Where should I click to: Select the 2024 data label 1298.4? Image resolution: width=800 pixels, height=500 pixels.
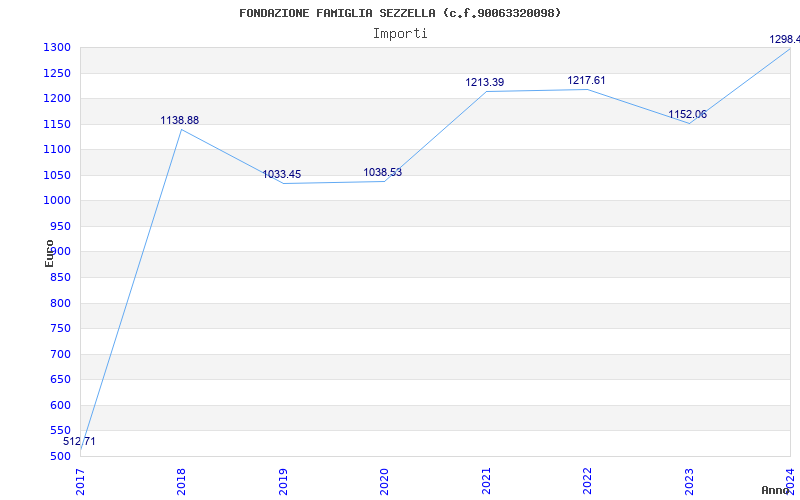click(x=785, y=39)
